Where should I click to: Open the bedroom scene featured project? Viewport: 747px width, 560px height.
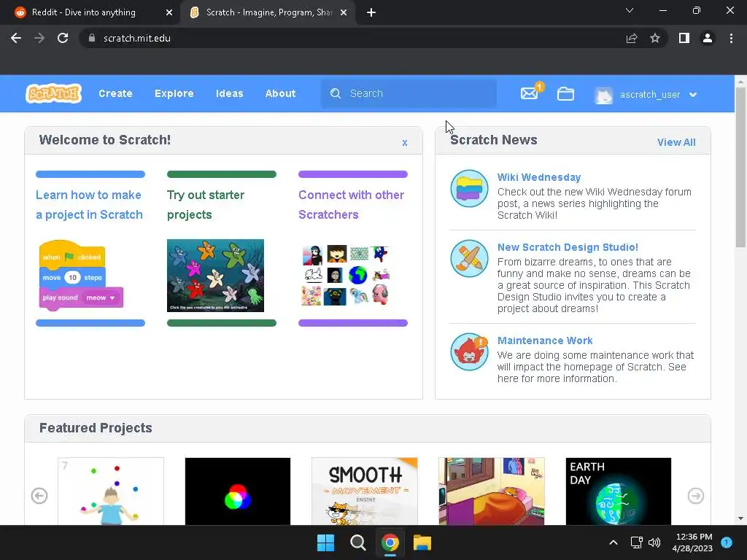click(x=491, y=491)
